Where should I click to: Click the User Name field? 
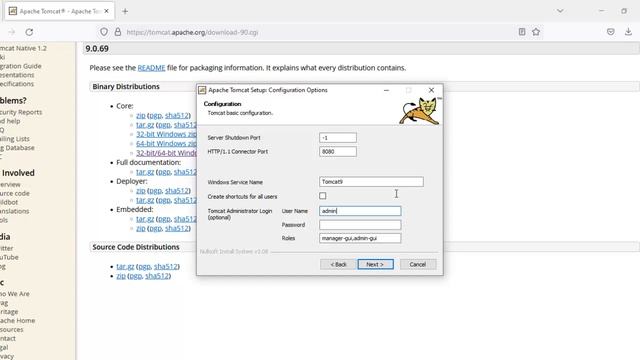360,211
